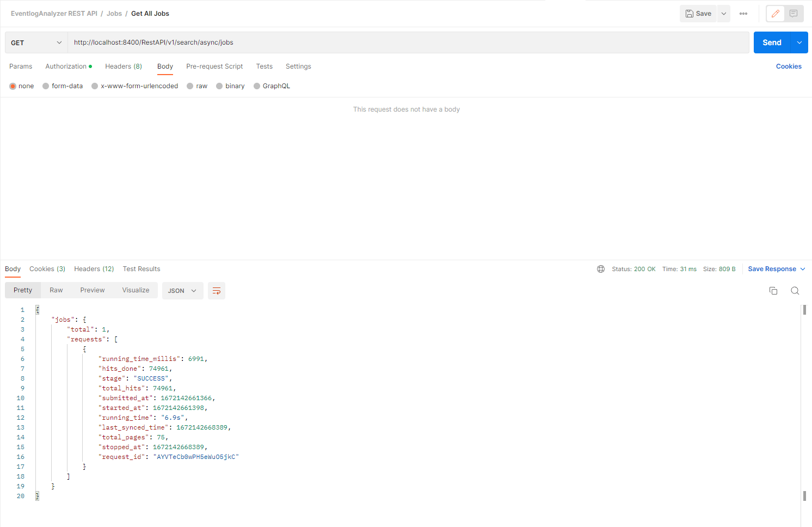This screenshot has width=812, height=527.
Task: Switch to documentation edit mode with pencil icon
Action: [775, 13]
